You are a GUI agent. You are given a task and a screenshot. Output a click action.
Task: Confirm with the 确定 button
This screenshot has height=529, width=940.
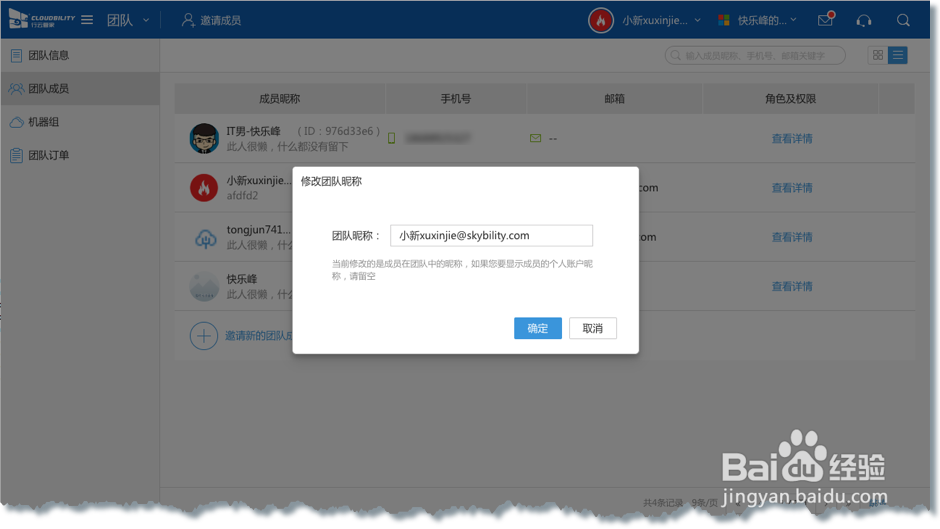pyautogui.click(x=538, y=328)
